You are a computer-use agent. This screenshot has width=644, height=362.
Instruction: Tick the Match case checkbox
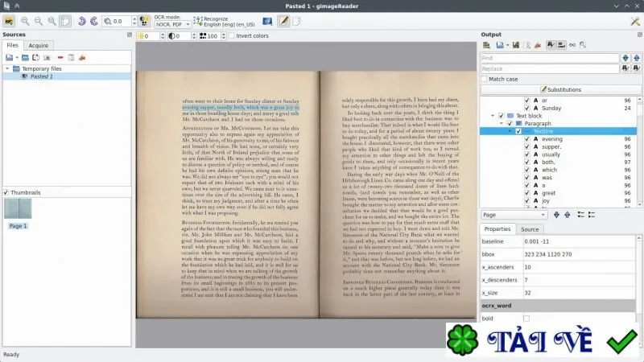485,79
